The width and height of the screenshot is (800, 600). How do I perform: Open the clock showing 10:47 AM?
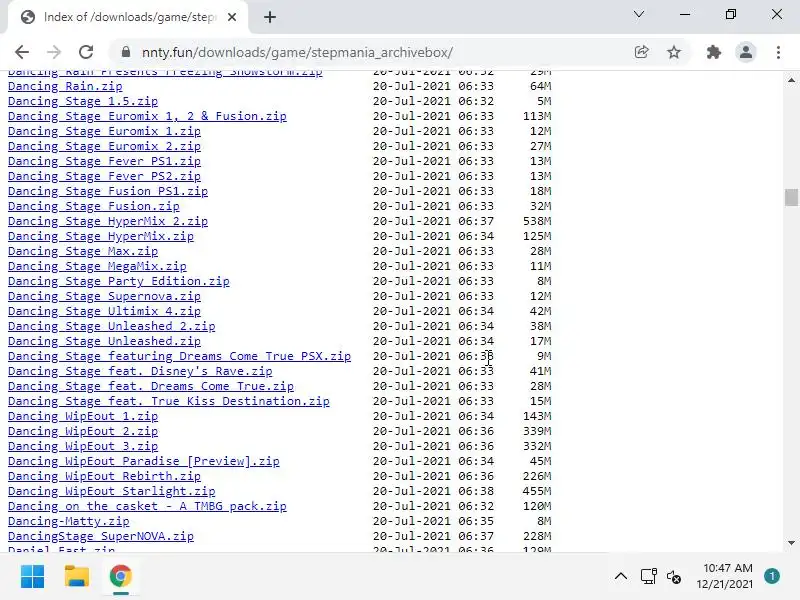[725, 576]
